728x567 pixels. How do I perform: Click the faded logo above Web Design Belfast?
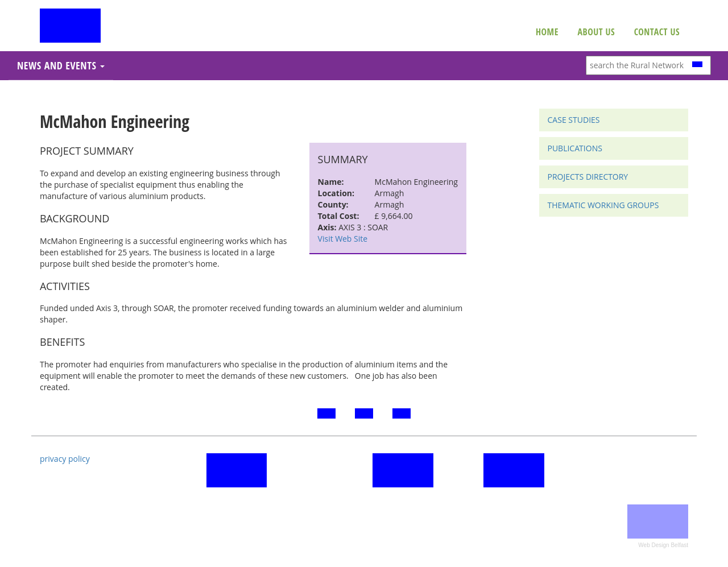(x=657, y=522)
